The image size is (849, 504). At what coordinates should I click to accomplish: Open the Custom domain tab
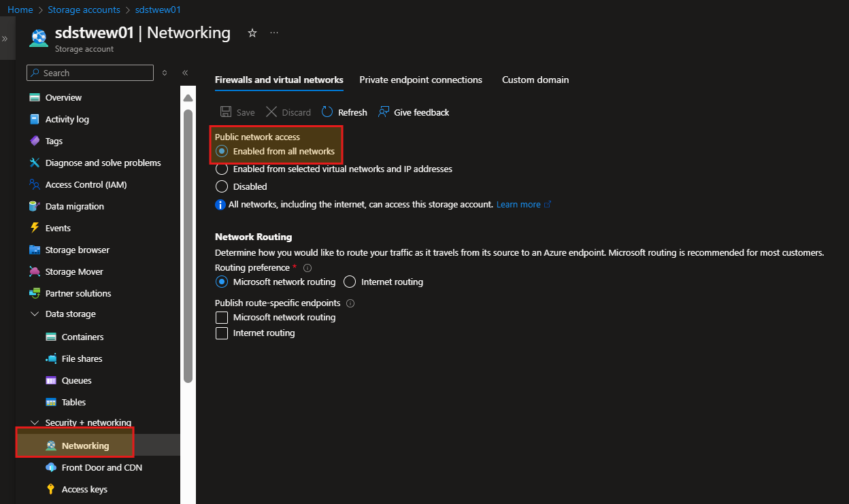click(535, 80)
